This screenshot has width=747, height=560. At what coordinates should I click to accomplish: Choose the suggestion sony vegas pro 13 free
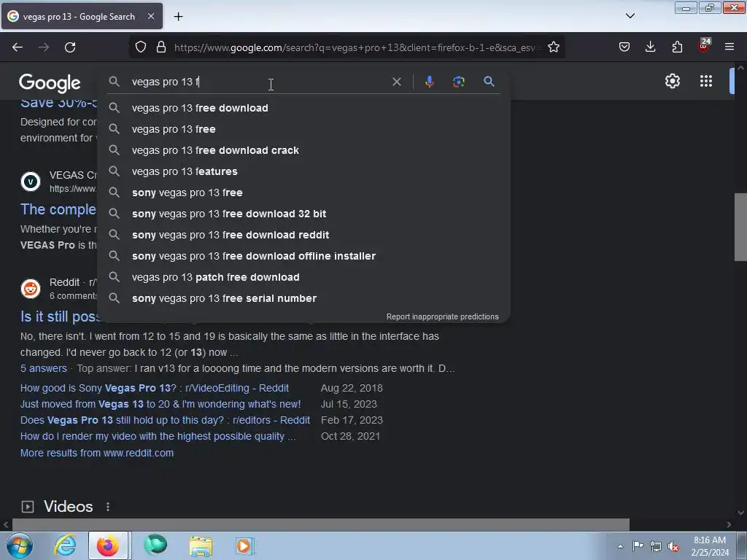coord(303,192)
